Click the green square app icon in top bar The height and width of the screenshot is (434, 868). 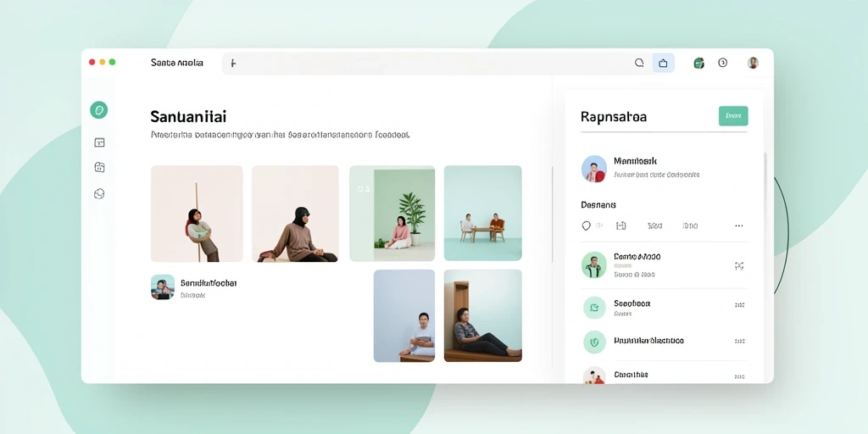pos(698,63)
